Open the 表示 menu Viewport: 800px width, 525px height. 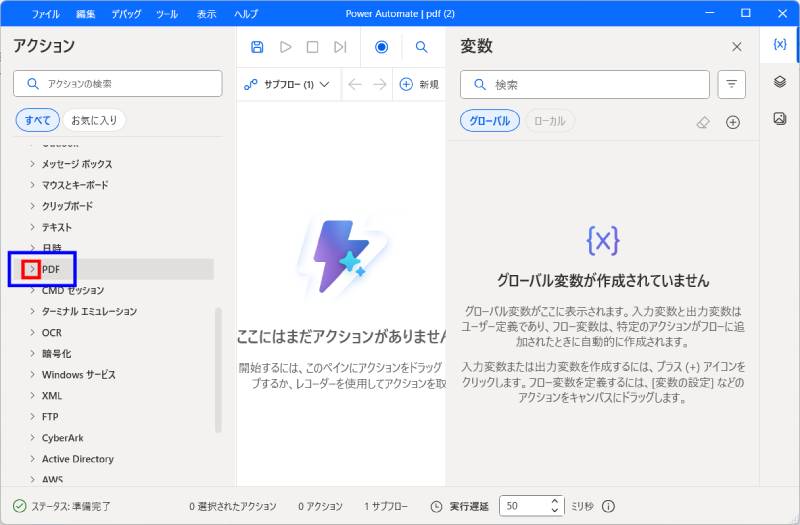click(207, 14)
